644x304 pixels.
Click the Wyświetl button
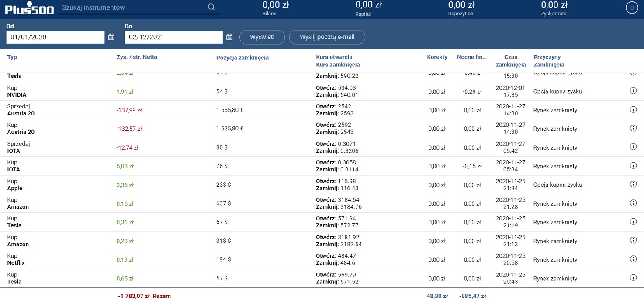point(262,37)
